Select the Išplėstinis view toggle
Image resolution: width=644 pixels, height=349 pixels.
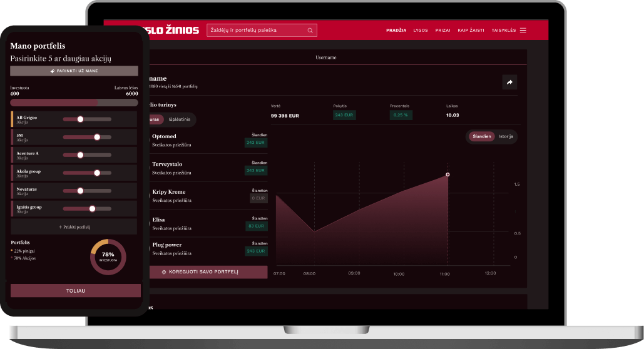coord(180,119)
